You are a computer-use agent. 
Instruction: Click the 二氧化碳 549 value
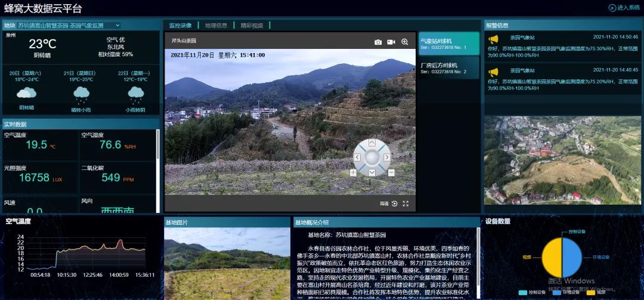pos(111,178)
